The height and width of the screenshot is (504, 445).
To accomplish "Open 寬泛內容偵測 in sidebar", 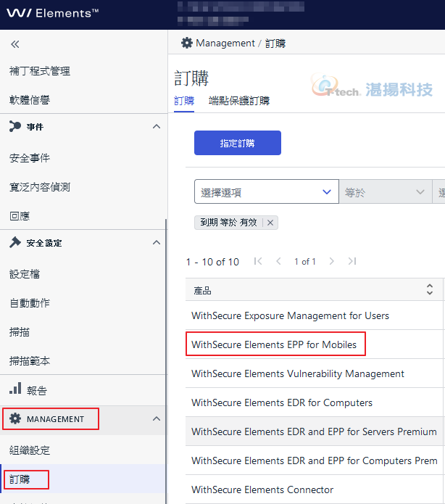I will [x=40, y=187].
